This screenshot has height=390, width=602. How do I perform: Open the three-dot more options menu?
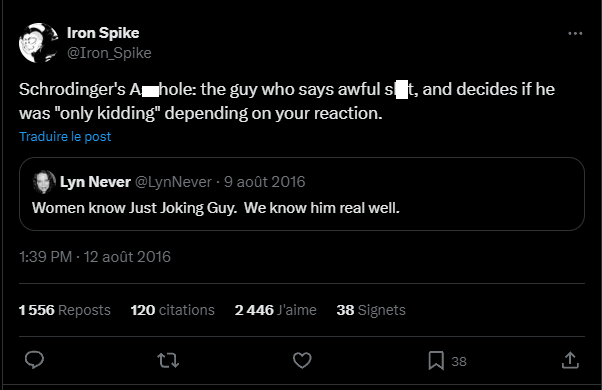(x=575, y=33)
